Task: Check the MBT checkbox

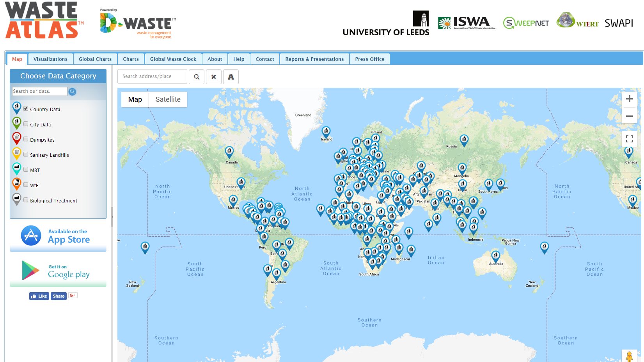Action: 26,170
